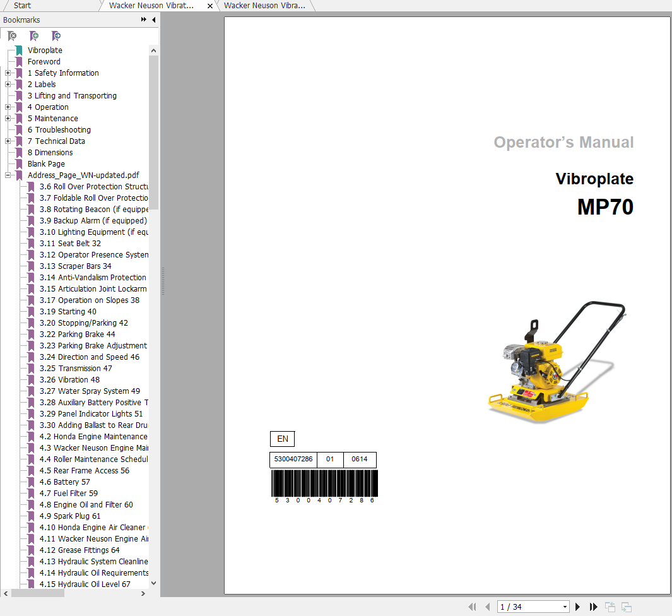Go to first page navigation icon
672x616 pixels.
coord(472,607)
